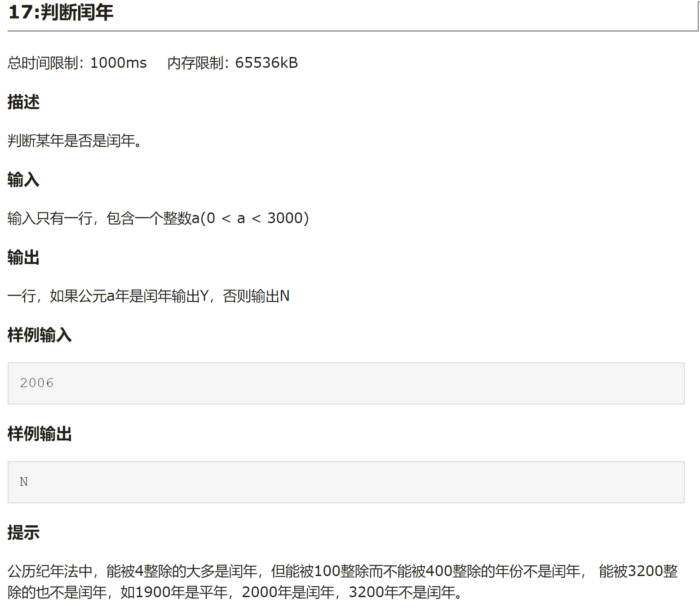Viewport: 700px width, 616px height.
Task: Select the output description line
Action: point(148,295)
